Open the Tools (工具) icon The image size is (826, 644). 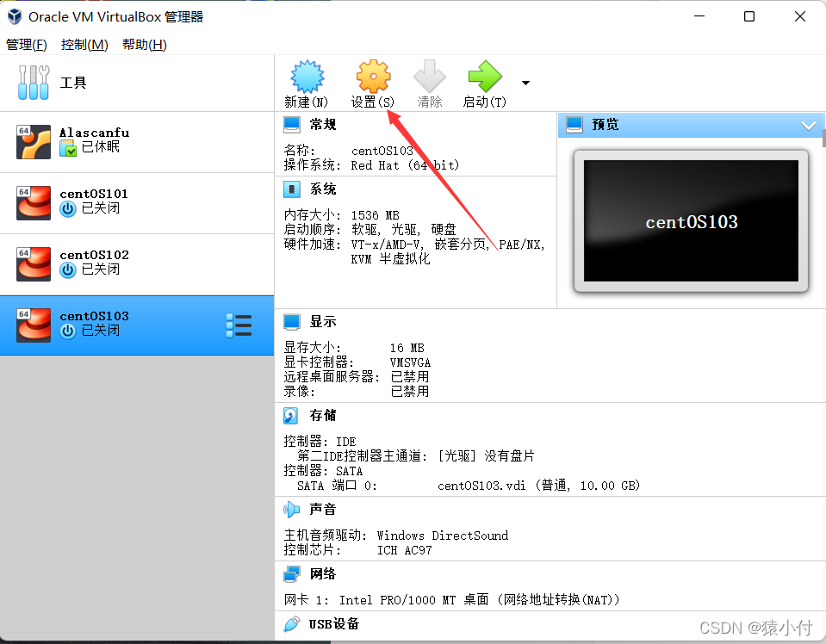pos(34,83)
